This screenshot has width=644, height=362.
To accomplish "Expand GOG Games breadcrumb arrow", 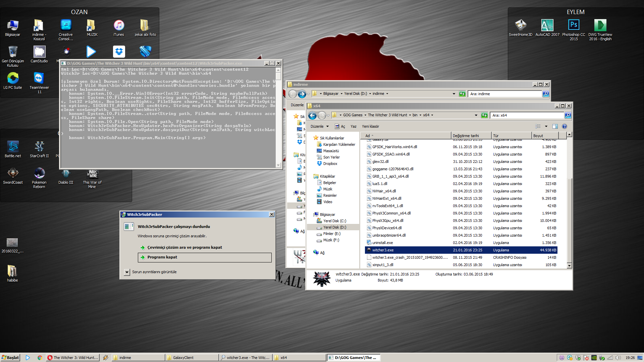I will point(365,115).
